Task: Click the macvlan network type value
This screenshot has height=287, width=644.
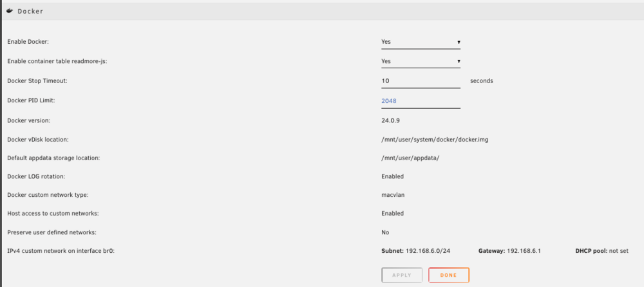Action: point(393,195)
